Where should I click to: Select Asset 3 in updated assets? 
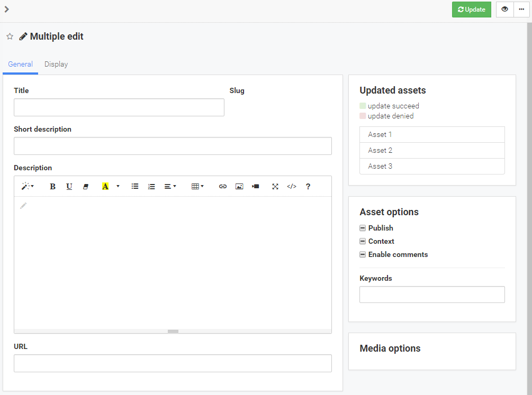pos(432,166)
